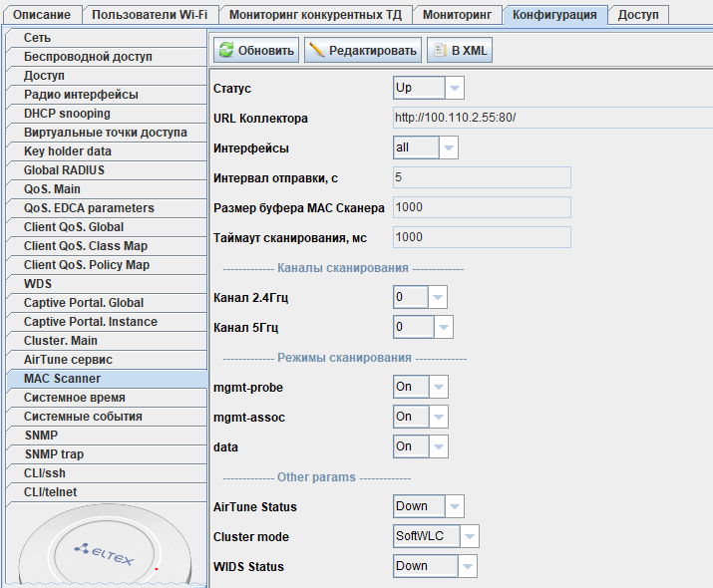Screen dimensions: 713x588
Task: Open the Статус dropdown
Action: coord(429,89)
